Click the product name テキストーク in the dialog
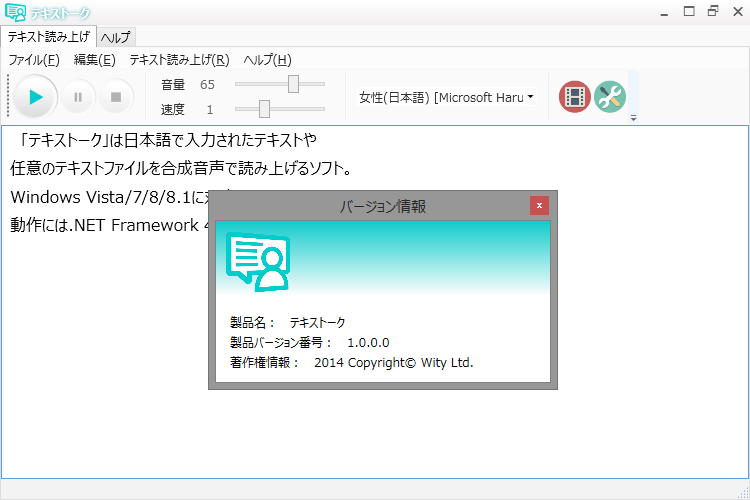The height and width of the screenshot is (500, 750). [x=317, y=322]
